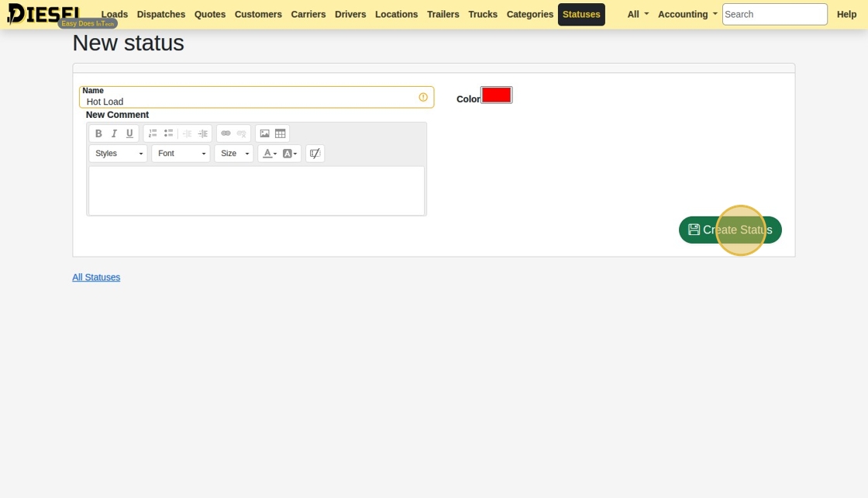The image size is (868, 498).
Task: Follow the All Statuses link
Action: click(96, 277)
